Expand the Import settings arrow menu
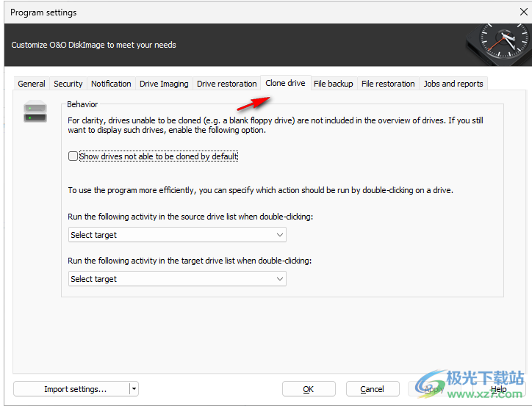532x406 pixels. coord(134,389)
